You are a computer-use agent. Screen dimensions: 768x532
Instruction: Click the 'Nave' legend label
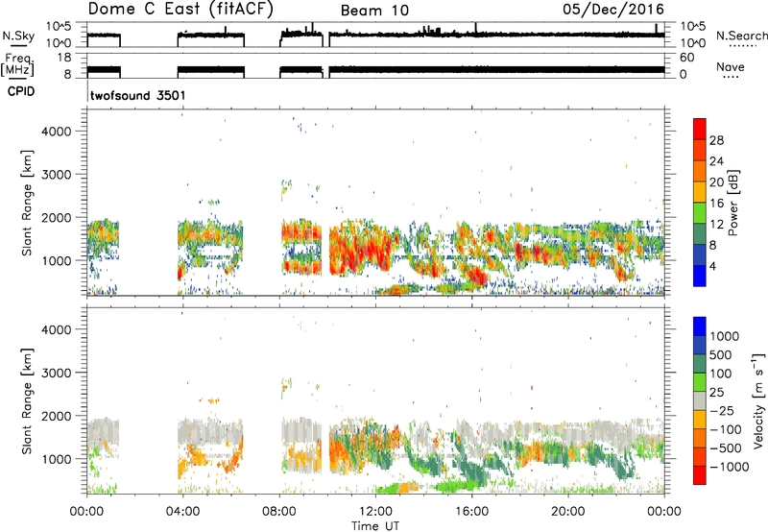(x=731, y=67)
